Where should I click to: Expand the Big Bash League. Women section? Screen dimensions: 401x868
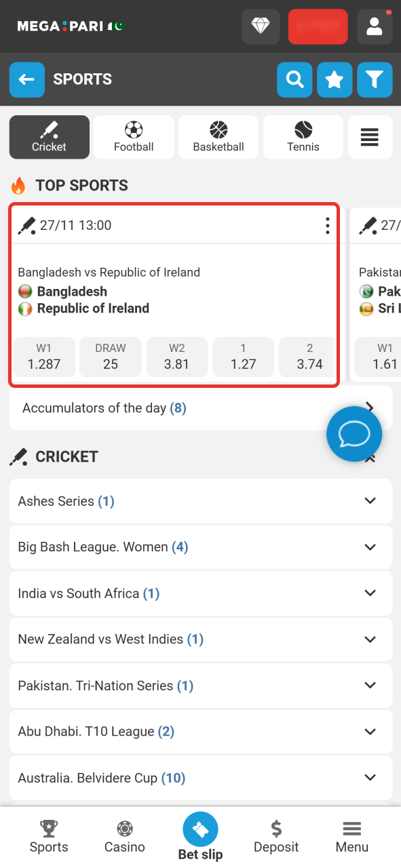[x=200, y=547]
